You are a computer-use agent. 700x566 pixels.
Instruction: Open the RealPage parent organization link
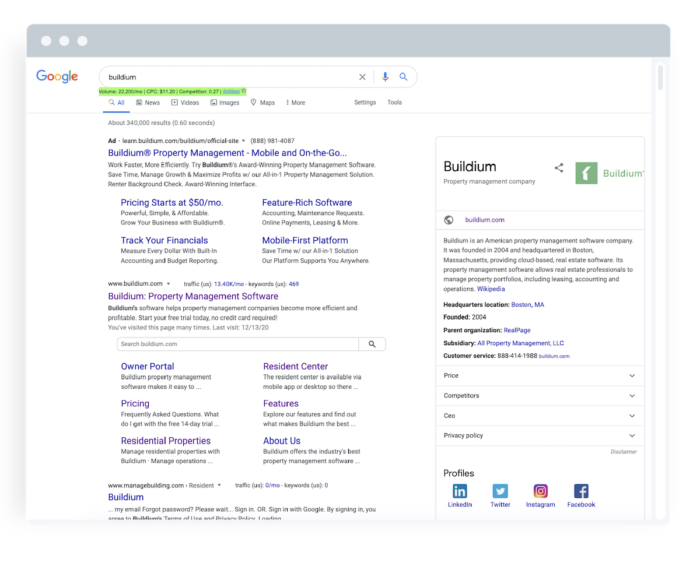tap(517, 330)
